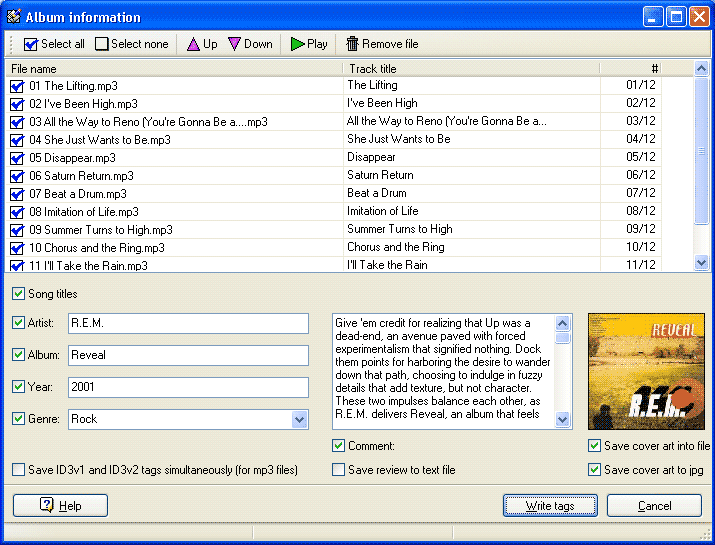
Task: Click inside the review comment text box
Action: coord(443,371)
